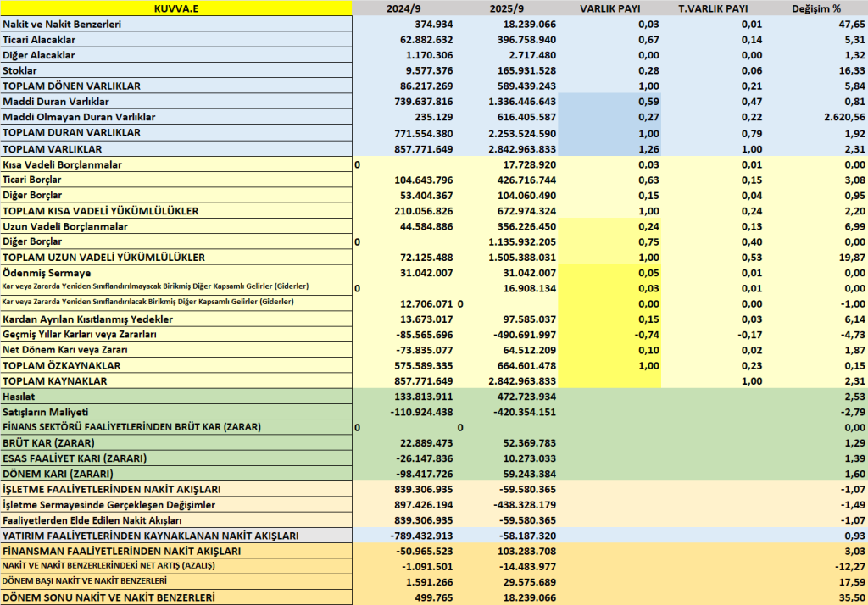Select Kardan Ayrılan Kısıtlanmış Yedekler label
868x605 pixels.
87,320
